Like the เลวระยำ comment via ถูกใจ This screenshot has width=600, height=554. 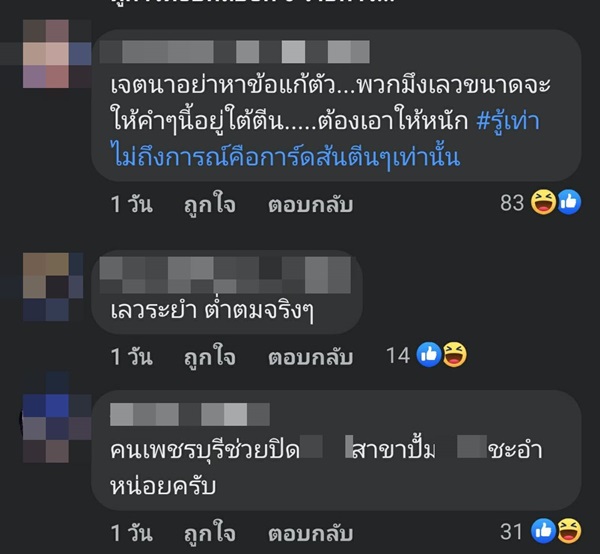point(210,357)
